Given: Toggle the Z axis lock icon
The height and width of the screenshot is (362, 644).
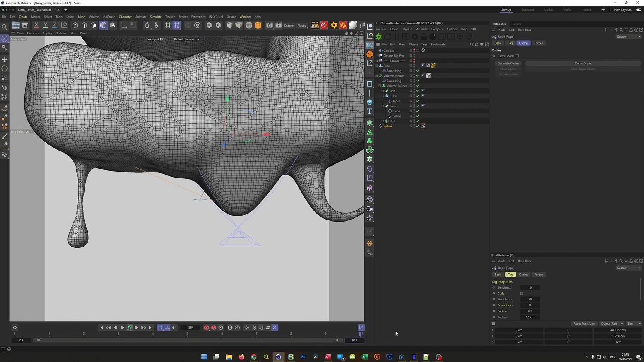Looking at the screenshot, I should (55, 25).
